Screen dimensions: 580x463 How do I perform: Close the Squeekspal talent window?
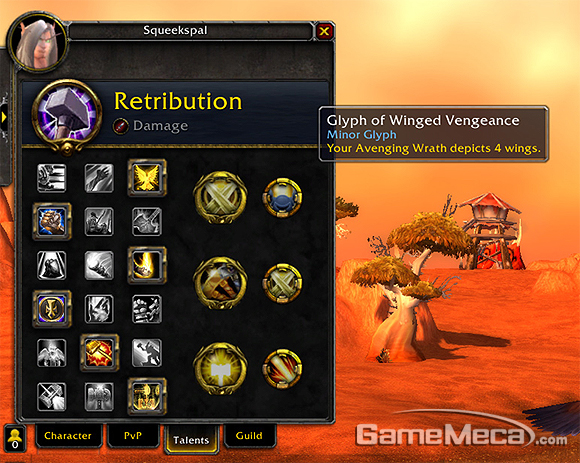[324, 31]
